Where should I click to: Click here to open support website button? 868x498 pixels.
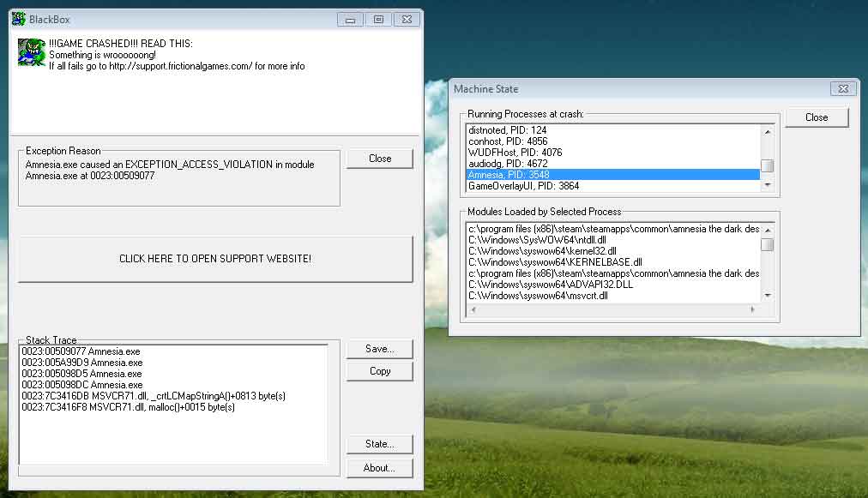(215, 259)
